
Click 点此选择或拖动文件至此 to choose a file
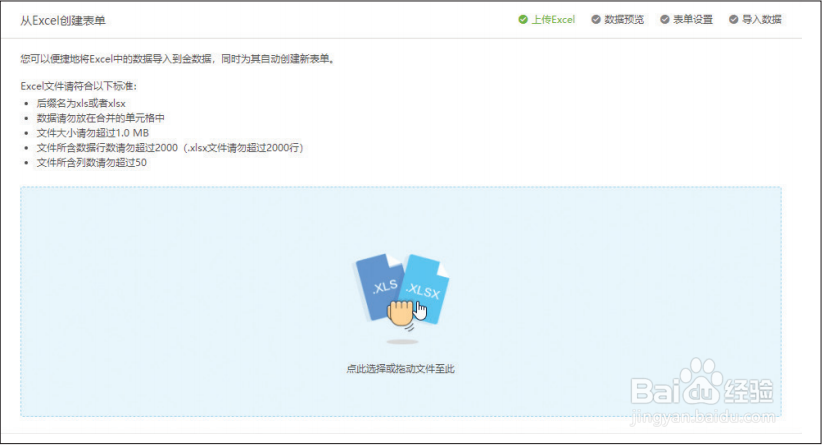tap(401, 369)
